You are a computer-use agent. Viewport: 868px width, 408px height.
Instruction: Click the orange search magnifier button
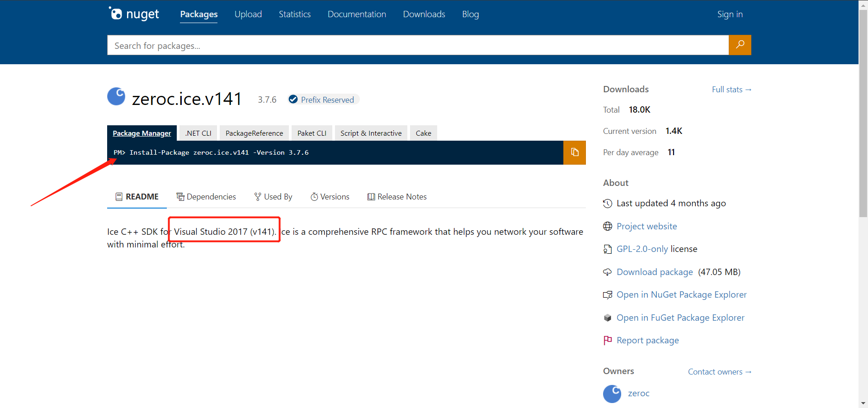[740, 45]
